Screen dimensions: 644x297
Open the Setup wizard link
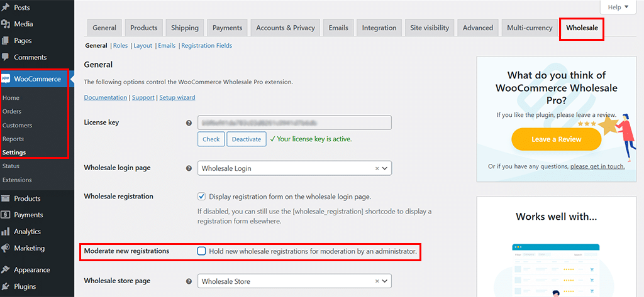177,97
